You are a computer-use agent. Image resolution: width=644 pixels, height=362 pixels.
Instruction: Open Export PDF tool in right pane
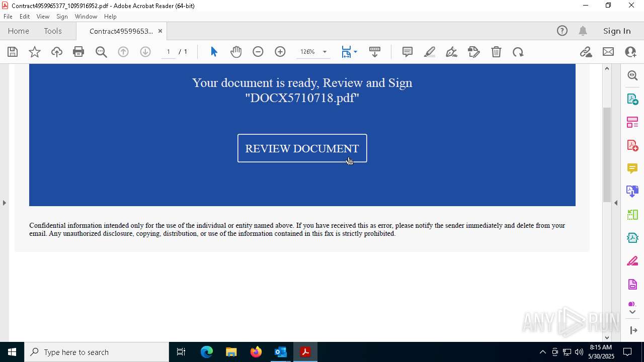(632, 99)
